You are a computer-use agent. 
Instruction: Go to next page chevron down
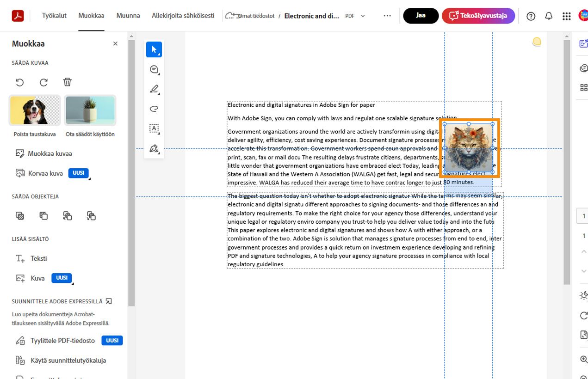[x=583, y=271]
